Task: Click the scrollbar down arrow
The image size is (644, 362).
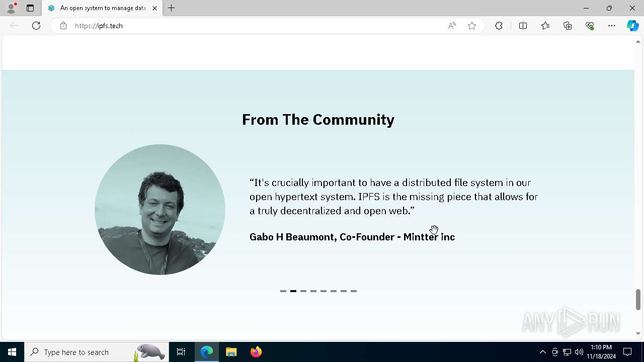Action: click(638, 333)
